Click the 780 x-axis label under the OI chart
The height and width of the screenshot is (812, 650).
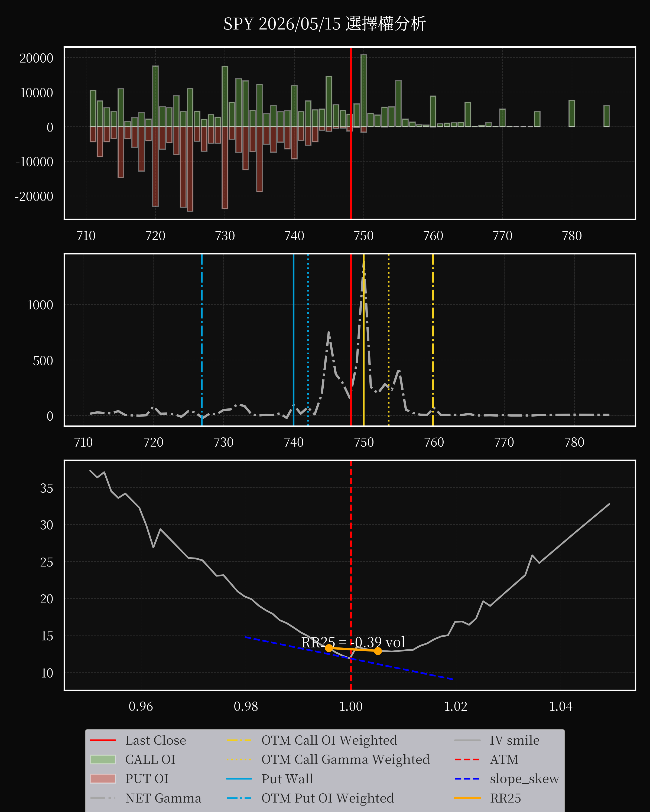pos(572,236)
